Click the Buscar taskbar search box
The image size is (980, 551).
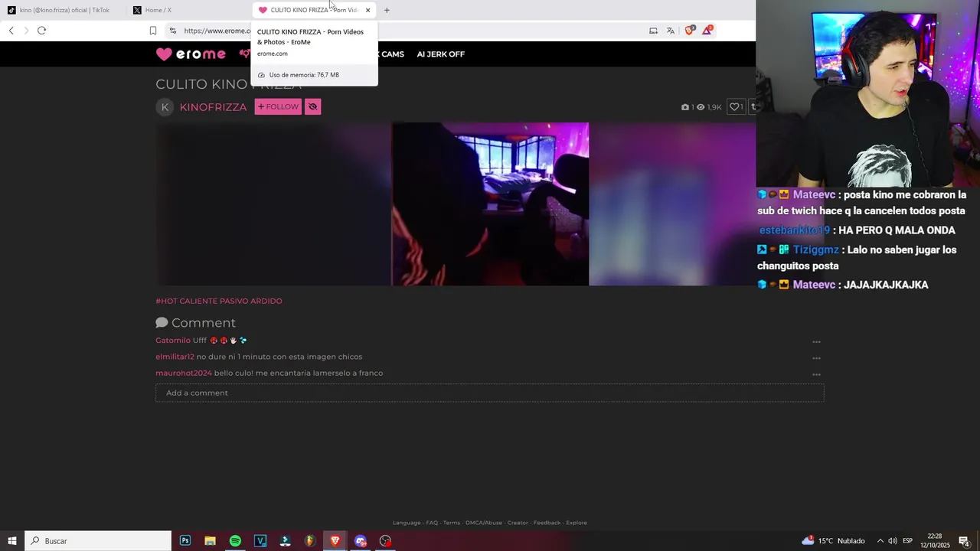[x=98, y=541]
